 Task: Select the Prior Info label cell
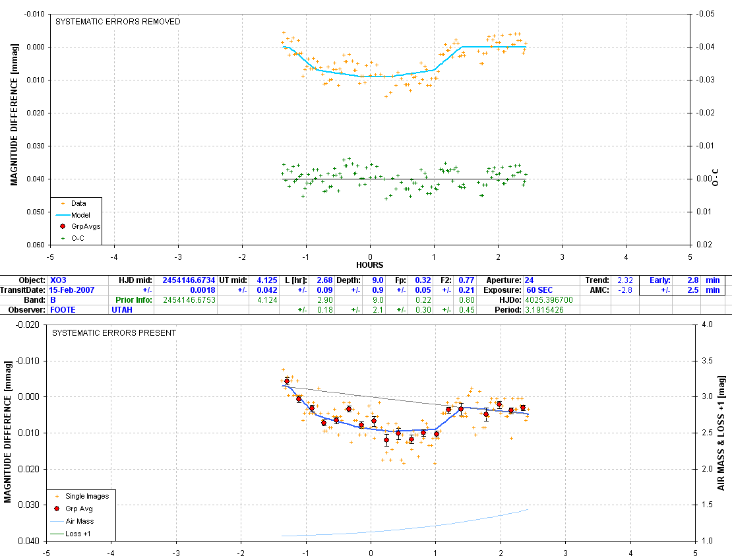tap(134, 300)
